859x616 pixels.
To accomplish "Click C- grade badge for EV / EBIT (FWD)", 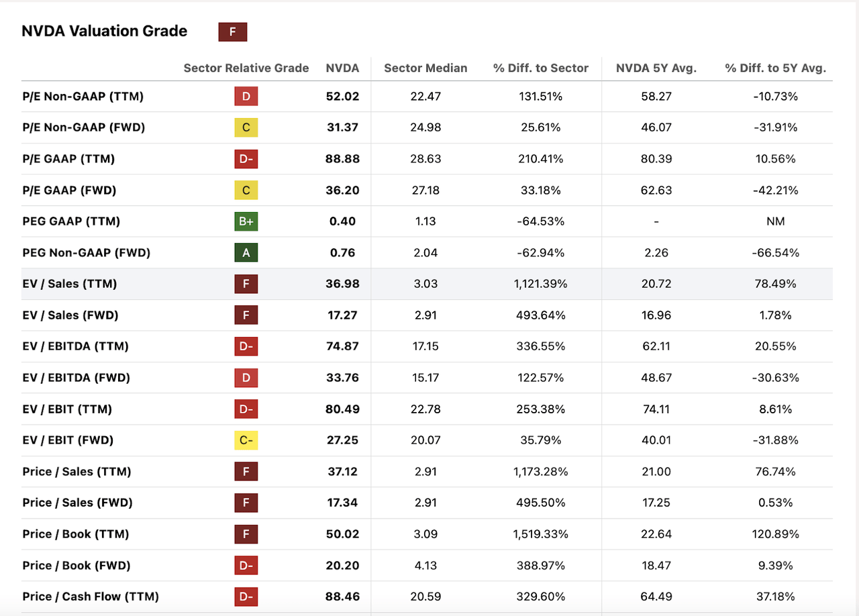I will click(x=246, y=440).
